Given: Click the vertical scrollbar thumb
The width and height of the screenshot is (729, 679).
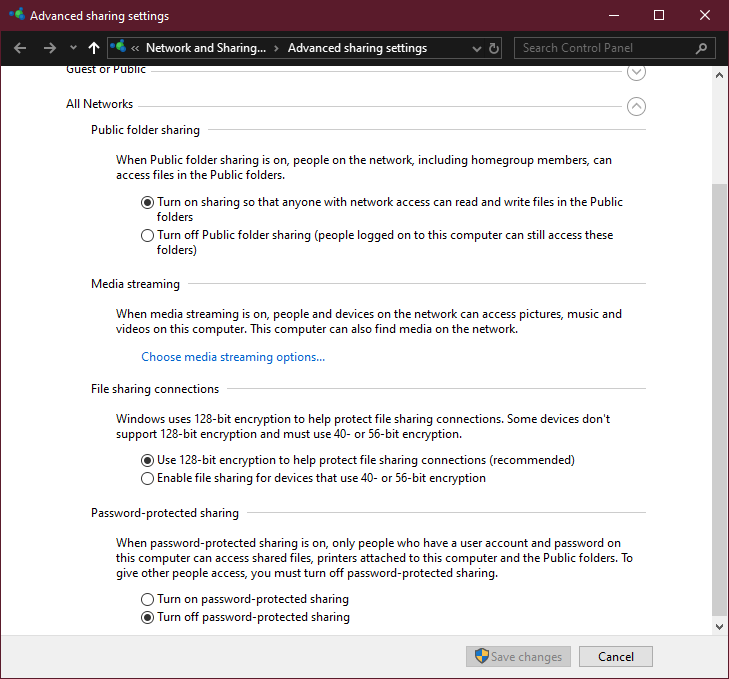Looking at the screenshot, I should pos(719,399).
